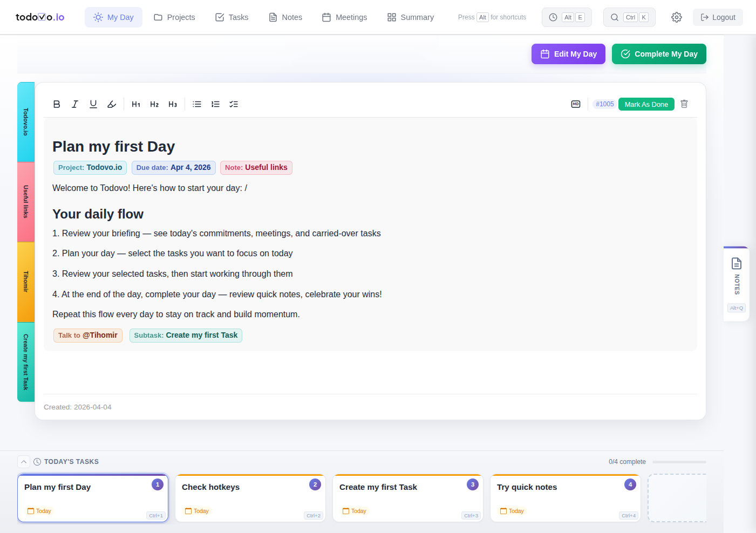The height and width of the screenshot is (533, 756).
Task: Select the Check hotkeys task card
Action: pyautogui.click(x=250, y=498)
